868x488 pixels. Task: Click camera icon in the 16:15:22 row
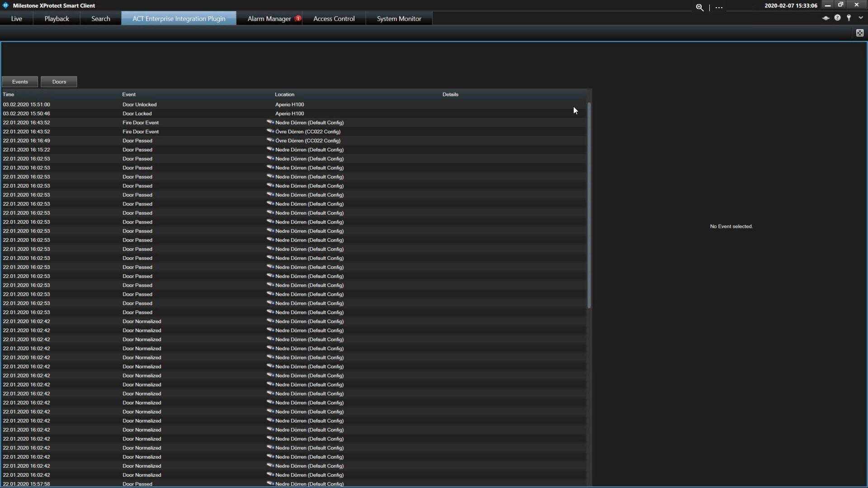pos(270,149)
